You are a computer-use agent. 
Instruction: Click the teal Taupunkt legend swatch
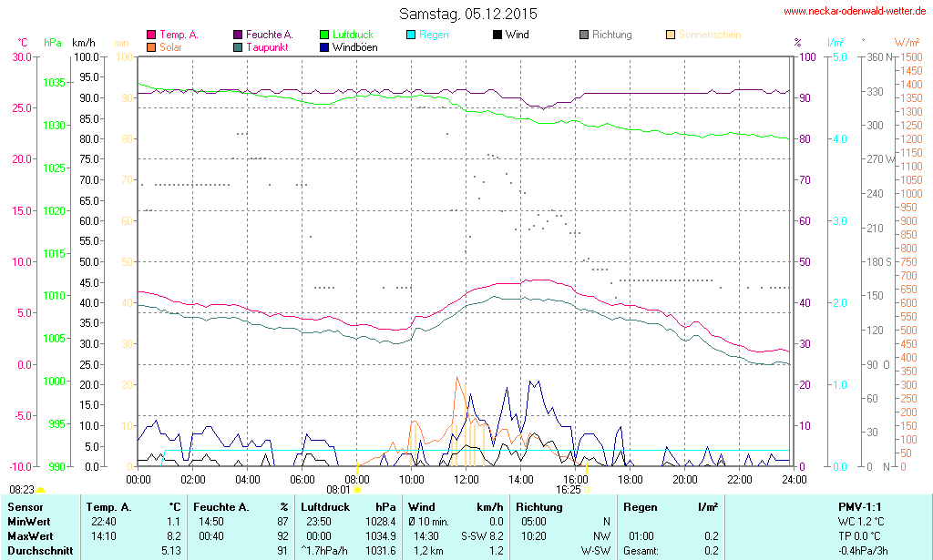coord(238,47)
